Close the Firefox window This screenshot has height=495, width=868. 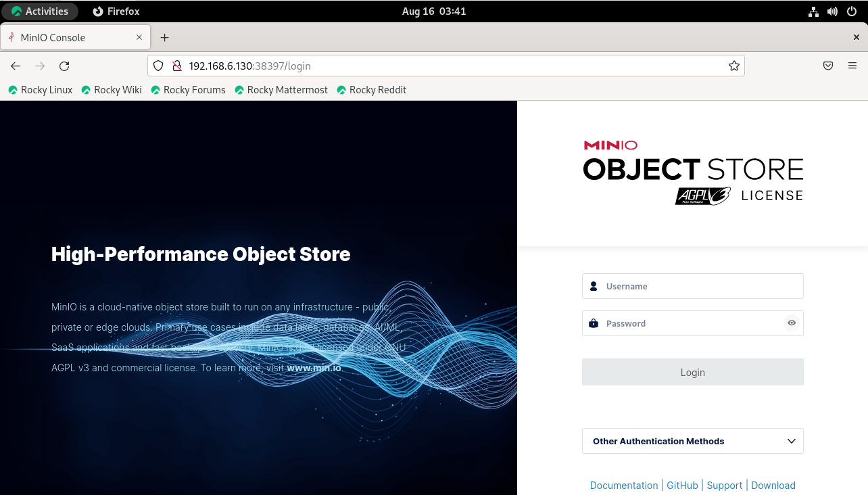point(857,38)
